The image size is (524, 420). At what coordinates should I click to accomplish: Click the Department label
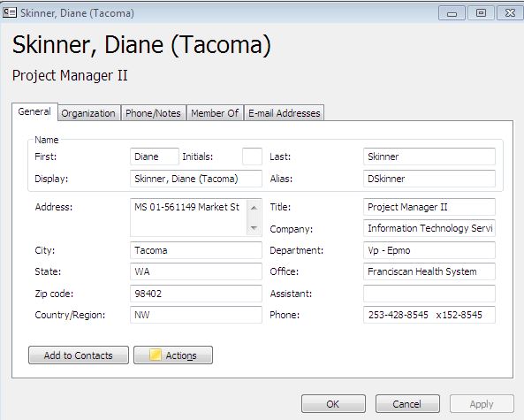point(296,250)
